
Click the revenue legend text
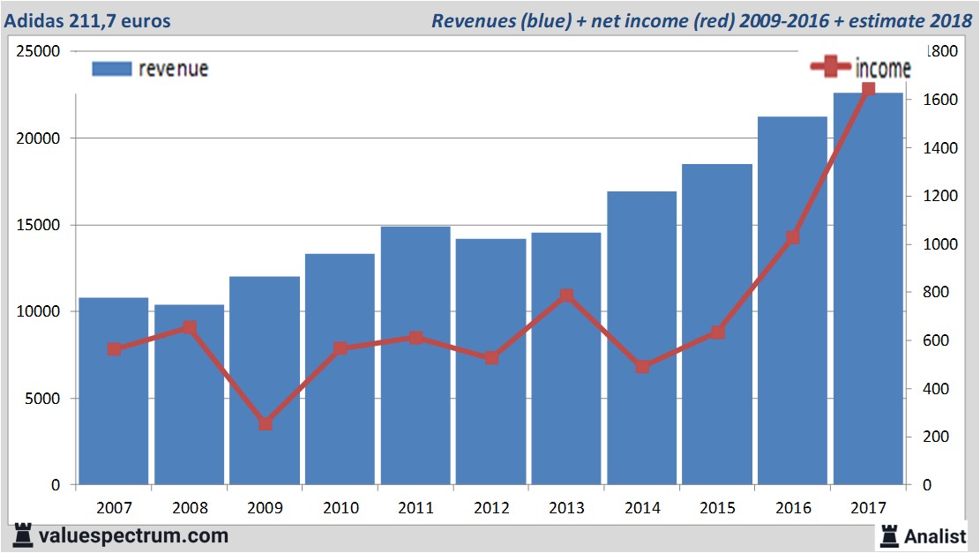[174, 69]
